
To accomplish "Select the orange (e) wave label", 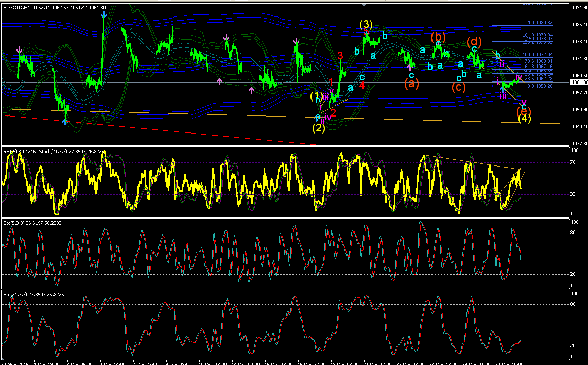I will click(x=524, y=111).
